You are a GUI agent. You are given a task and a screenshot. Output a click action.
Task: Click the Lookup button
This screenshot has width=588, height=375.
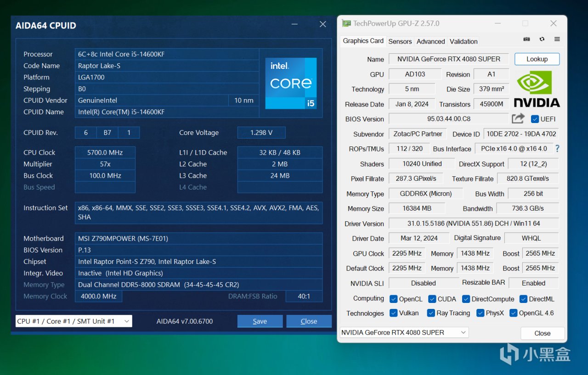pos(537,59)
